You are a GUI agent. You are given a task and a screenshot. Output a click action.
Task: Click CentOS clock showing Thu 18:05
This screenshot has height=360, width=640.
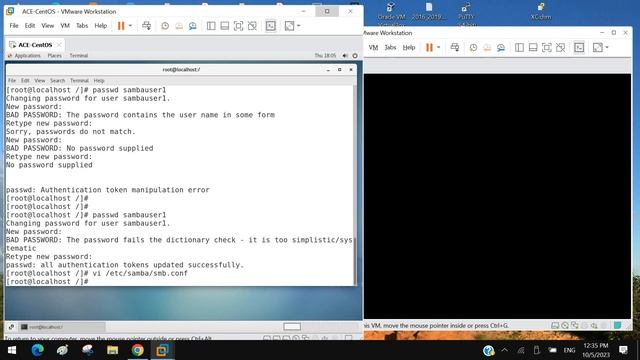tap(325, 56)
